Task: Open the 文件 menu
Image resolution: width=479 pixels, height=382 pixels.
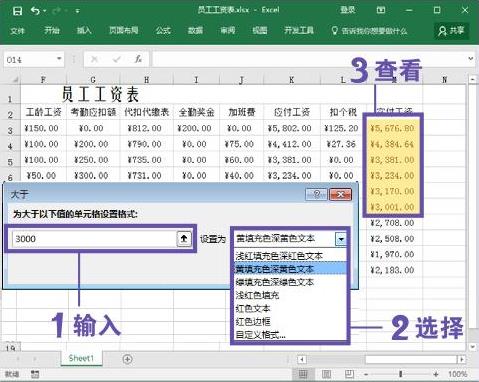Action: pos(17,31)
